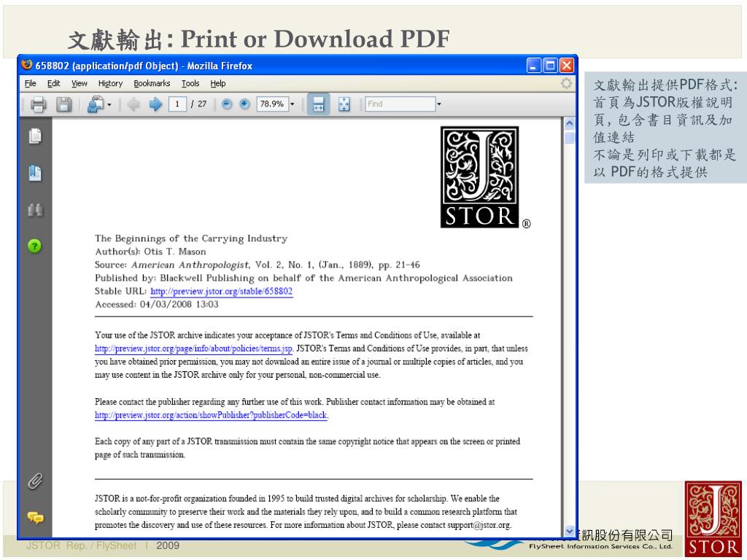Expand the Find options dropdown arrow
Image resolution: width=747 pixels, height=560 pixels.
click(x=438, y=104)
